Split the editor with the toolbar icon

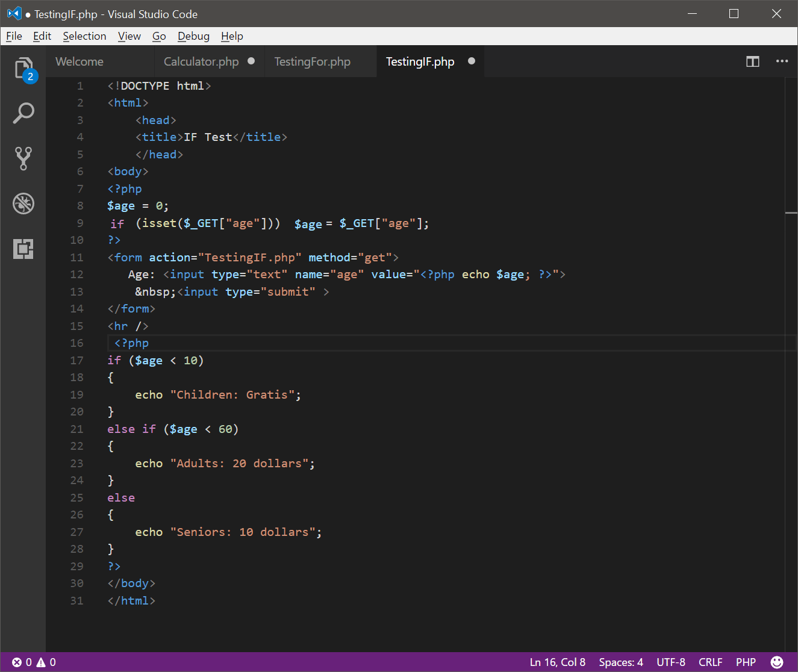(753, 61)
